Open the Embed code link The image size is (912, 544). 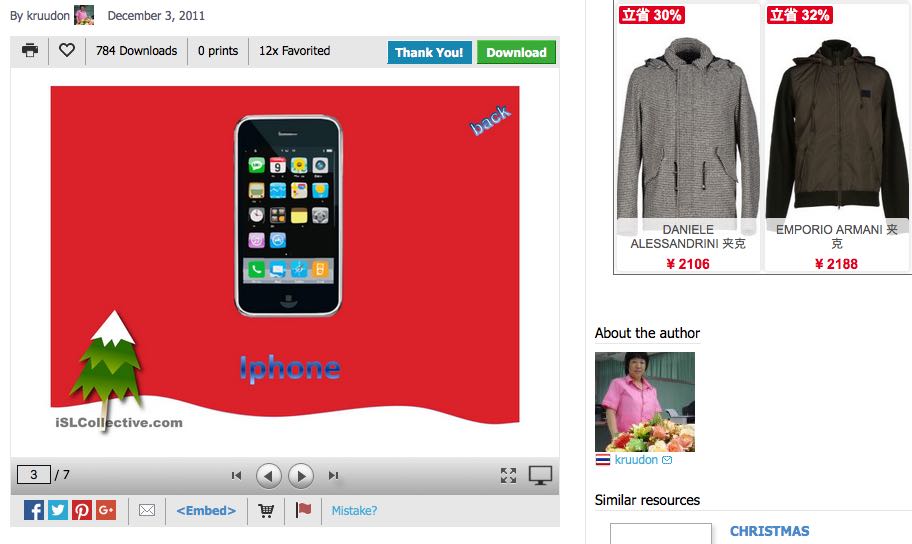tap(206, 510)
